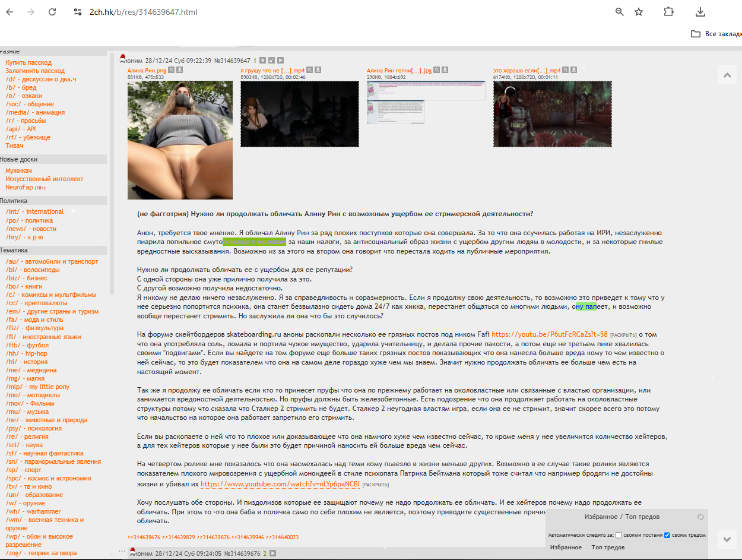Screen dimensions: 742x560
Task: Expand the [РАСКРЫТЬ] after the youtube.com/watch link
Action: click(x=376, y=485)
